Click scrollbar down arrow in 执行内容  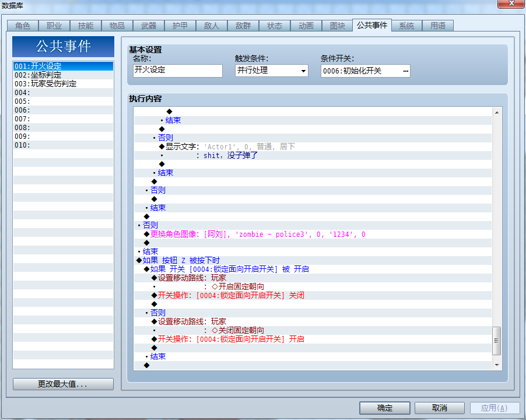coord(497,365)
